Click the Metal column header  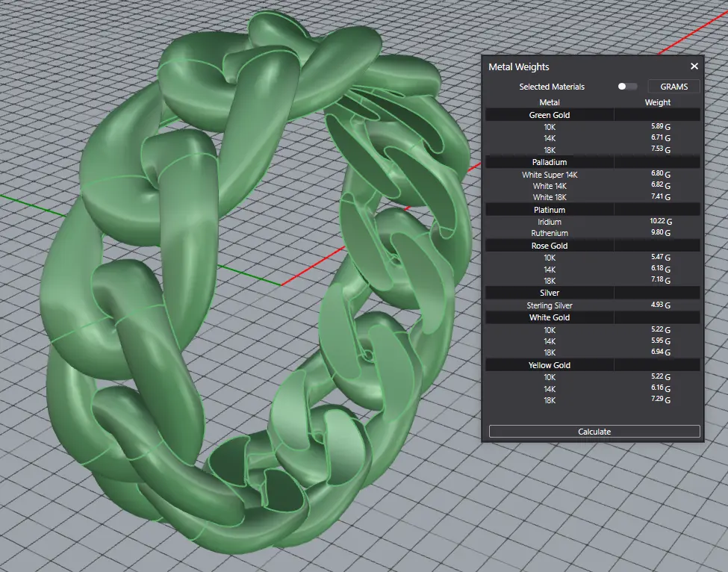(550, 102)
